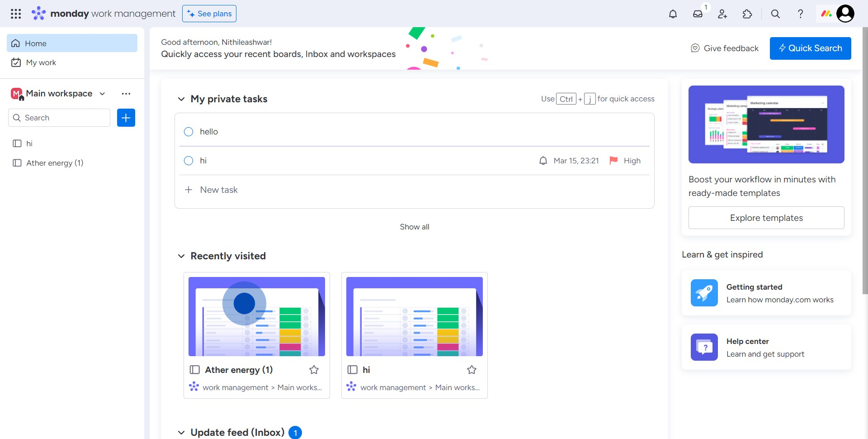
Task: Open the apps grid switcher
Action: 16,14
